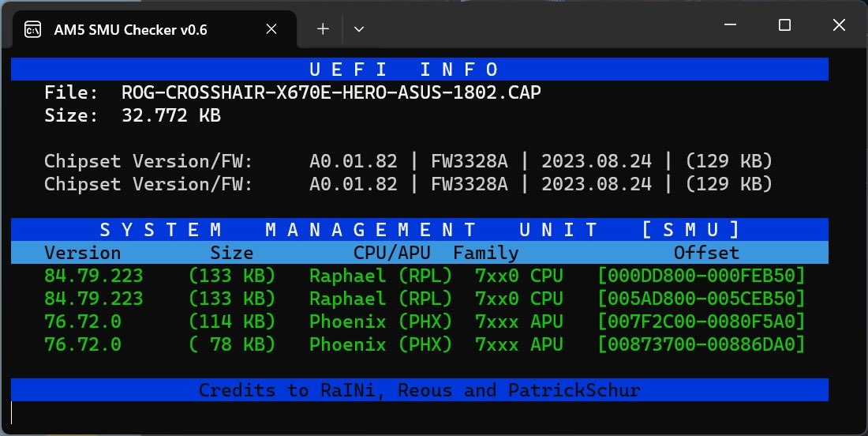This screenshot has height=436, width=868.
Task: Click the Version column header
Action: point(82,253)
